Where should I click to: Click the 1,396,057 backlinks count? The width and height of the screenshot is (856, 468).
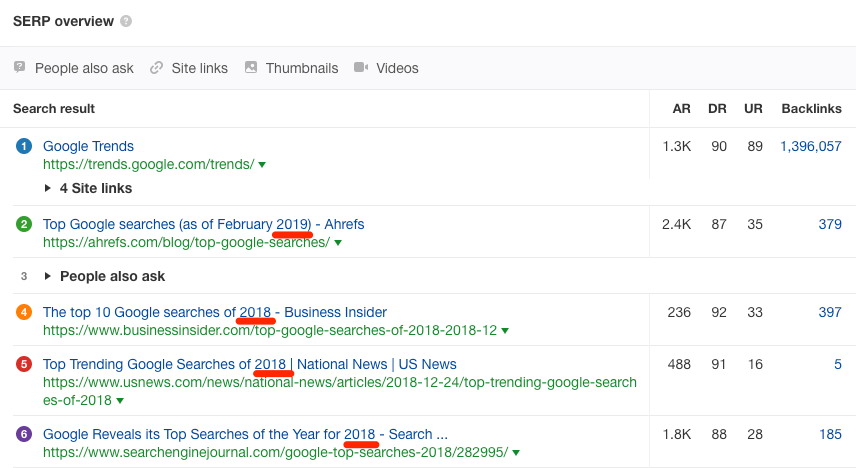[810, 146]
